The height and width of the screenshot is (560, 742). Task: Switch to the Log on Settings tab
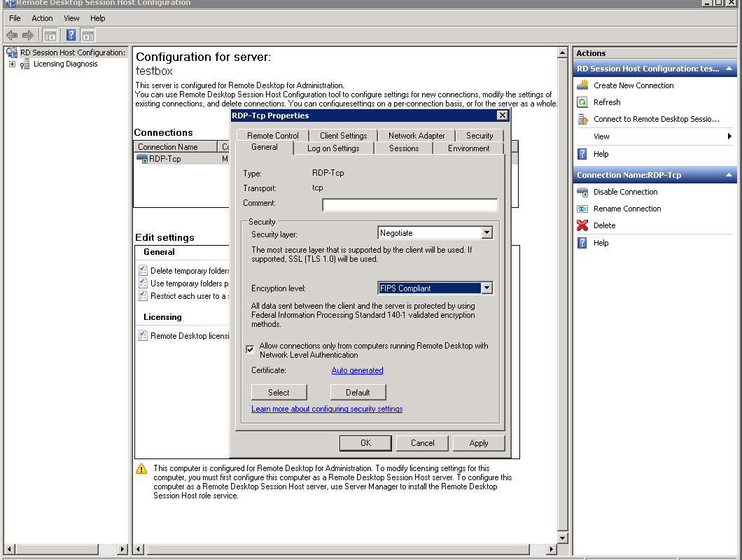(x=333, y=148)
